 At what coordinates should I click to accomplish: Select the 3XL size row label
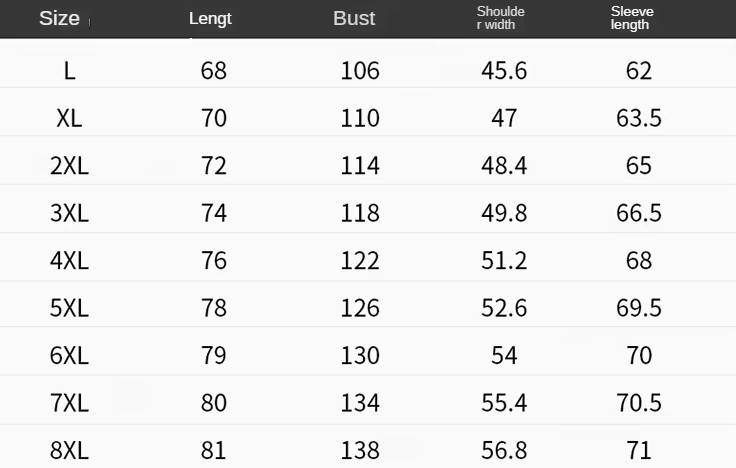pyautogui.click(x=69, y=213)
